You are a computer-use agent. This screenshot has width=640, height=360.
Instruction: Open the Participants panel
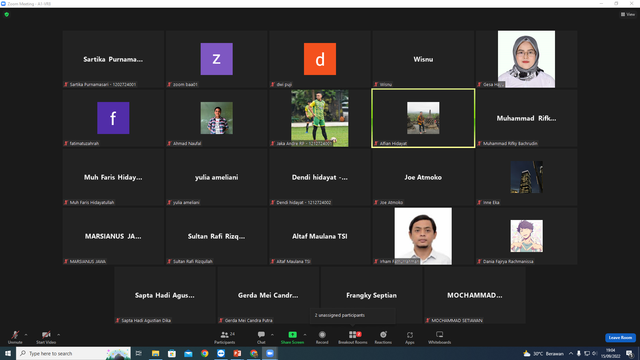coord(225,337)
